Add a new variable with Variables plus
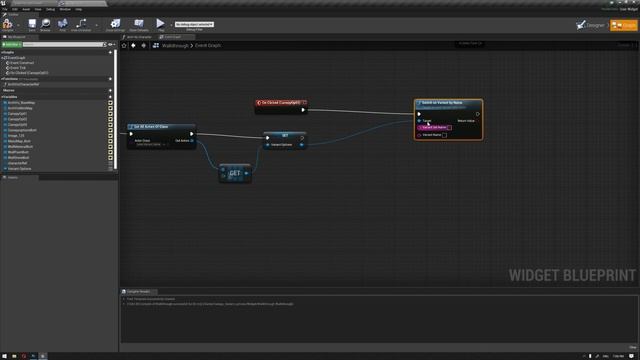This screenshot has width=640, height=360. click(110, 97)
